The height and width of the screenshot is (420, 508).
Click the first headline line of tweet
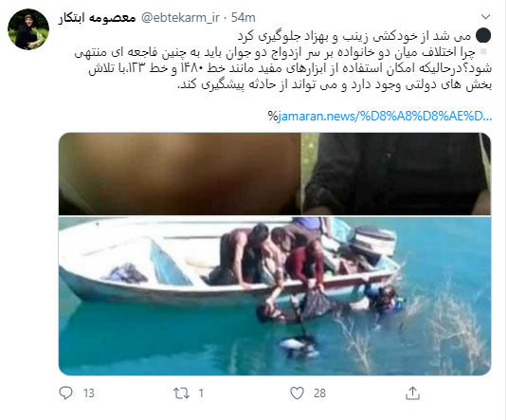click(354, 36)
